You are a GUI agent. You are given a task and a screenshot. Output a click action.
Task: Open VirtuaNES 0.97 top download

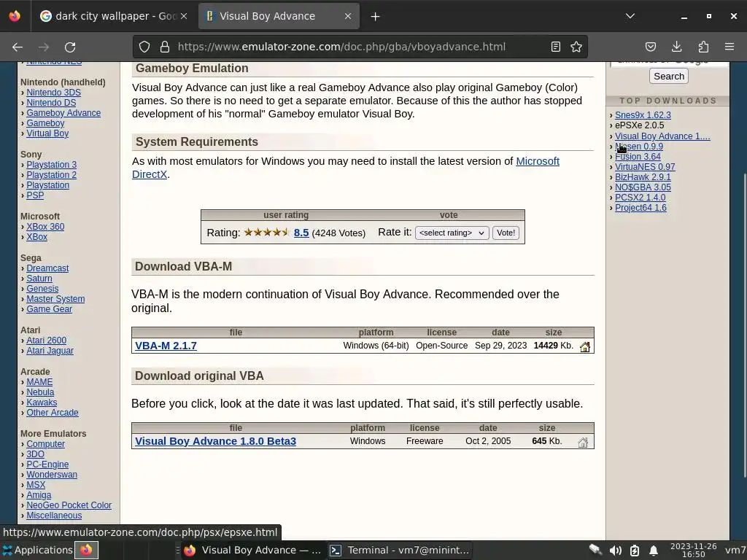click(x=645, y=167)
